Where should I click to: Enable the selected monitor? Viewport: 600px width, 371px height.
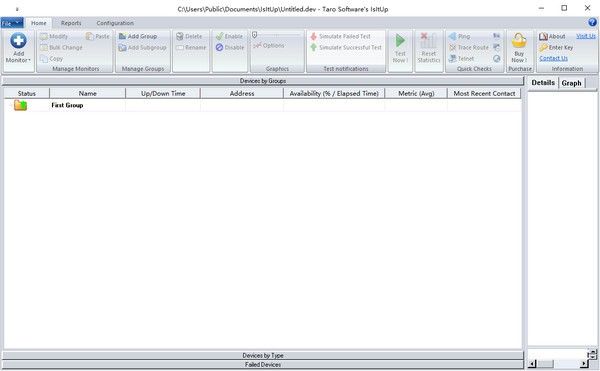tap(229, 36)
